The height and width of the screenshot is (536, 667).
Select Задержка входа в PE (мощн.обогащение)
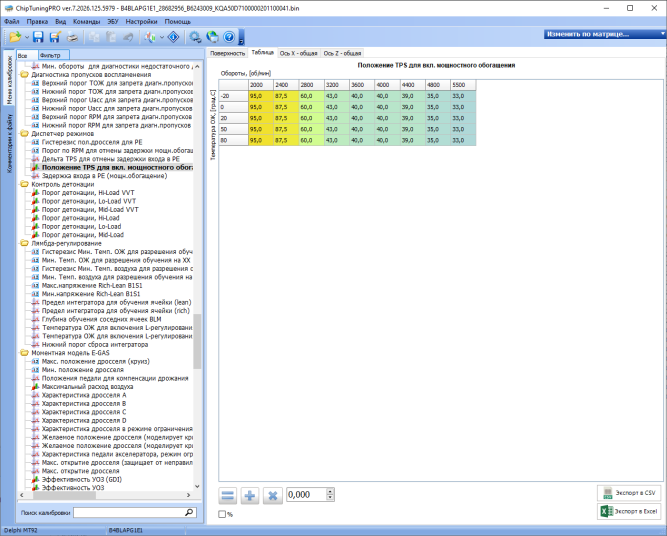[104, 176]
